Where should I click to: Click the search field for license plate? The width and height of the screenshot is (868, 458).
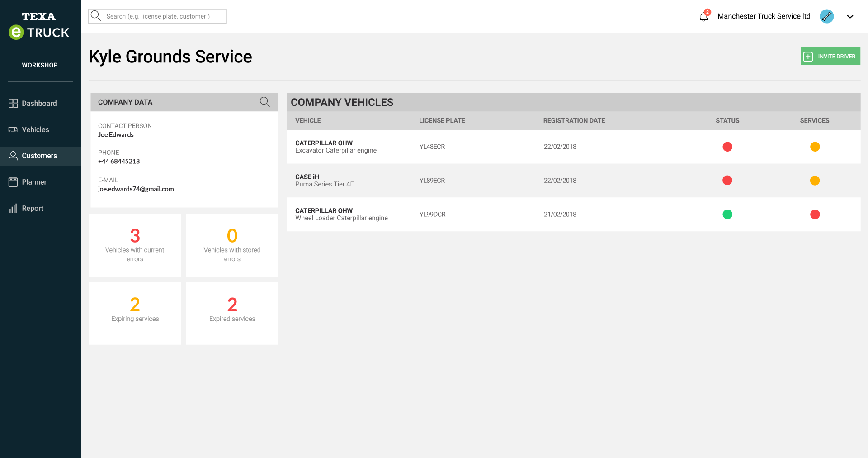coord(157,16)
